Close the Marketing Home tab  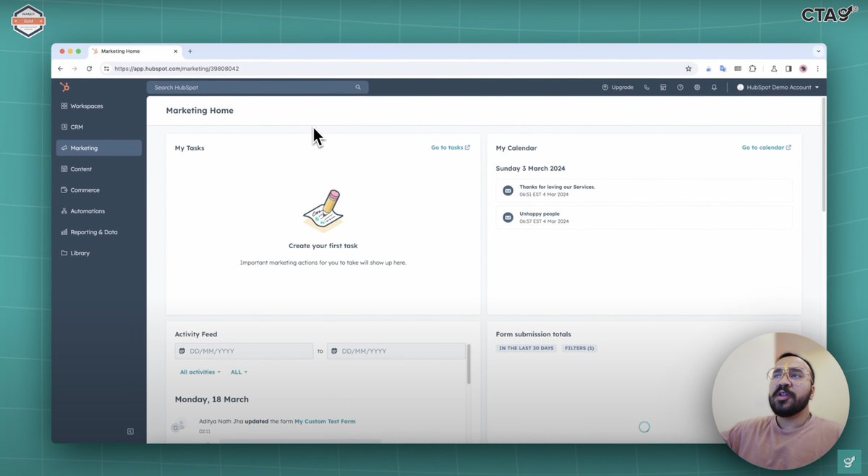pos(176,51)
